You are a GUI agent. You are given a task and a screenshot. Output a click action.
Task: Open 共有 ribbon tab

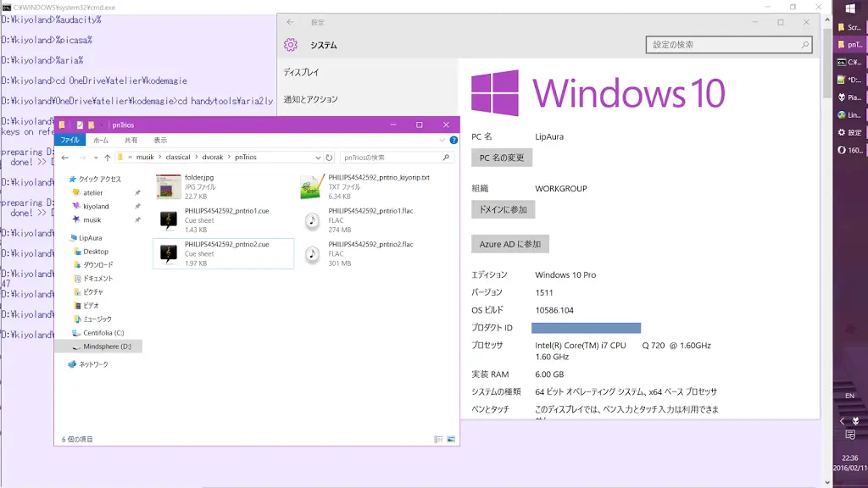pyautogui.click(x=131, y=141)
